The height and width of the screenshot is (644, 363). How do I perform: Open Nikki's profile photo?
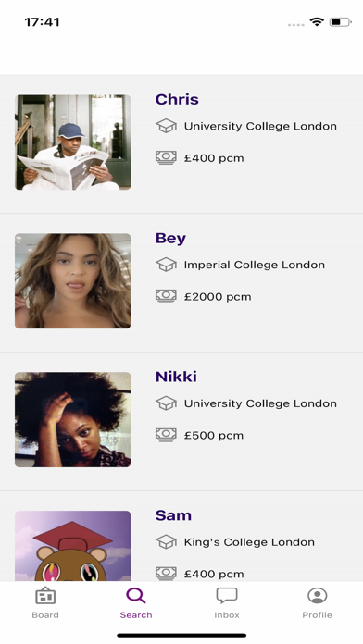click(73, 419)
